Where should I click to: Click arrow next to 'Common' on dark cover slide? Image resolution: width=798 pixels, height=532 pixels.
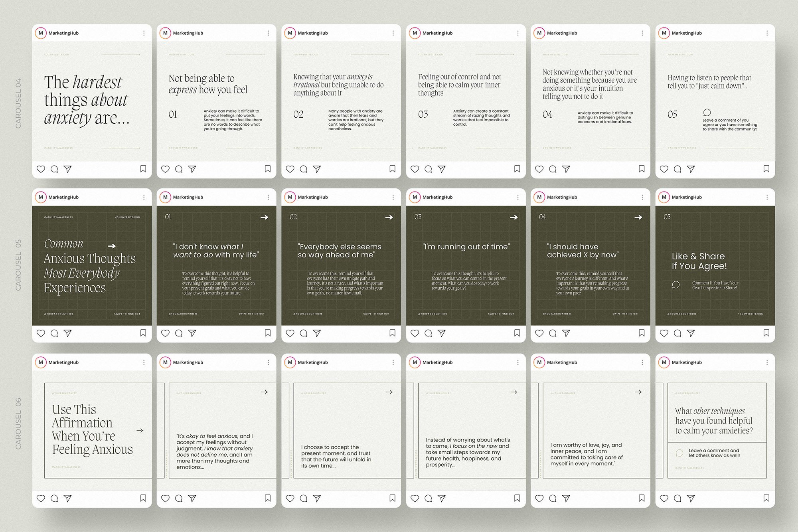click(x=112, y=246)
